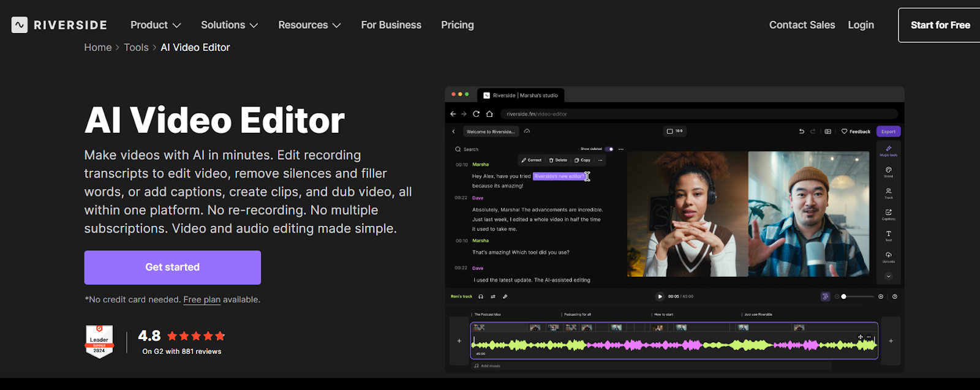Click the Undo icon in the editor
Viewport: 980px width, 390px height.
(801, 132)
